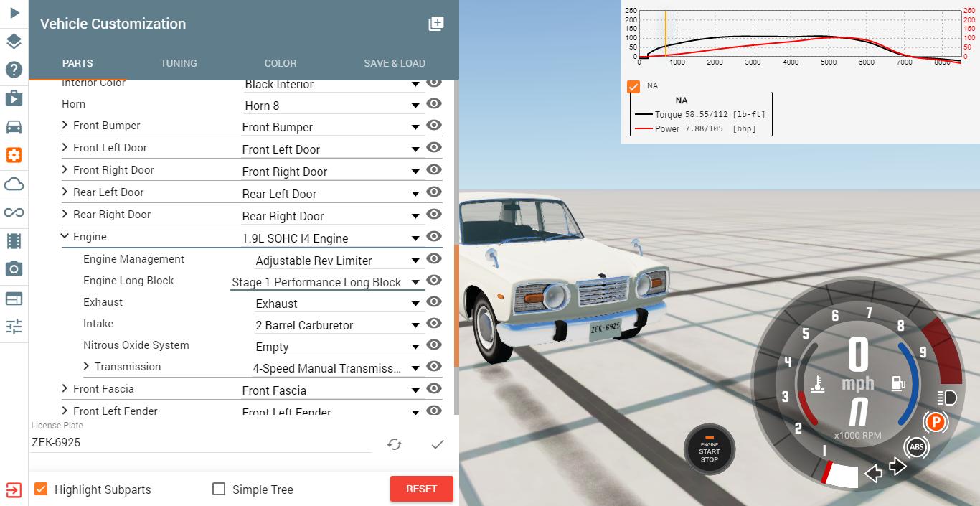The image size is (980, 506).
Task: Switch to the PARTS tab
Action: [77, 63]
